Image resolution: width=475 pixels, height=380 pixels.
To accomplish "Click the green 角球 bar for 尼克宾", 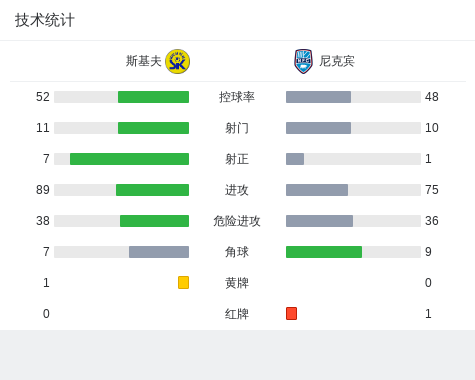I will pos(324,252).
